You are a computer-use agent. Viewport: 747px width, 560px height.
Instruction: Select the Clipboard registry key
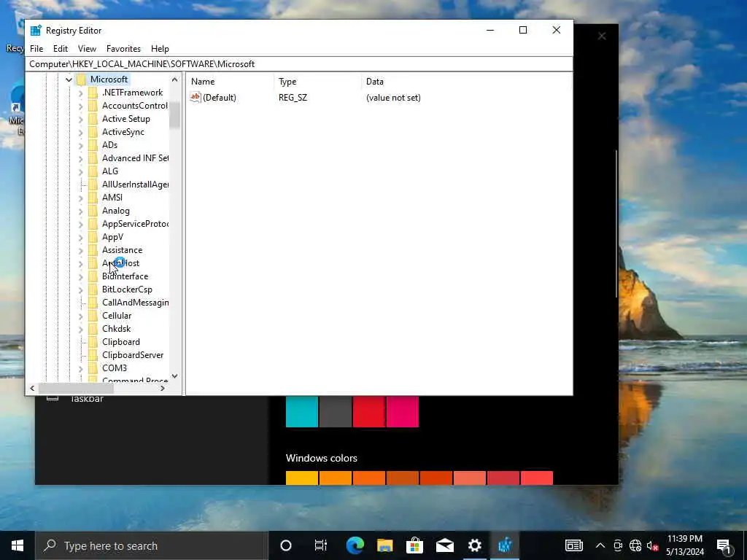point(121,342)
